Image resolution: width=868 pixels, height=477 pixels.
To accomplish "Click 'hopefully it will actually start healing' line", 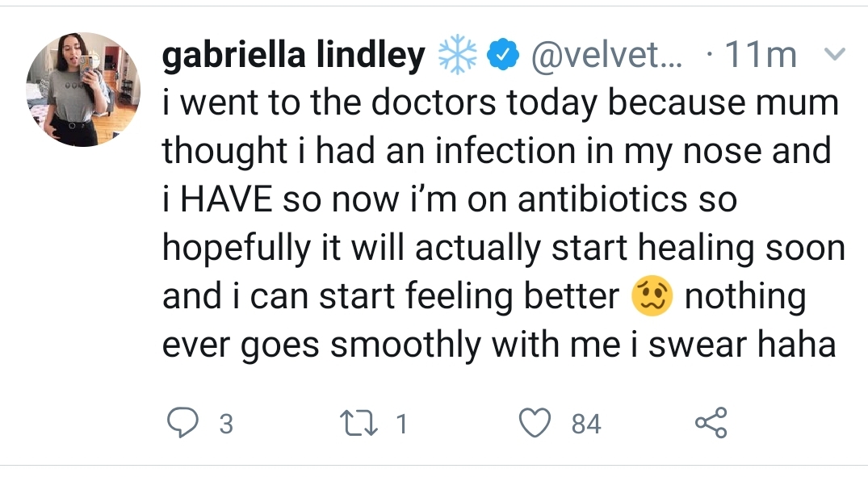I will coord(459,249).
